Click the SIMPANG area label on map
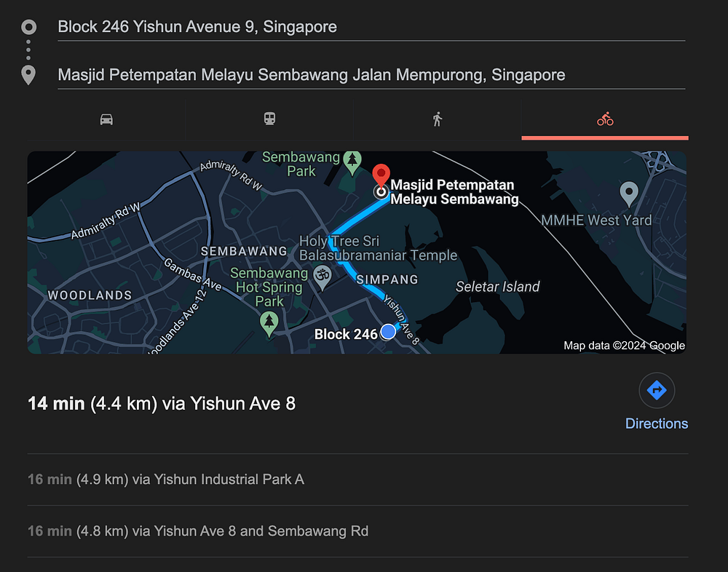Screen dimensions: 728x572 tap(387, 279)
